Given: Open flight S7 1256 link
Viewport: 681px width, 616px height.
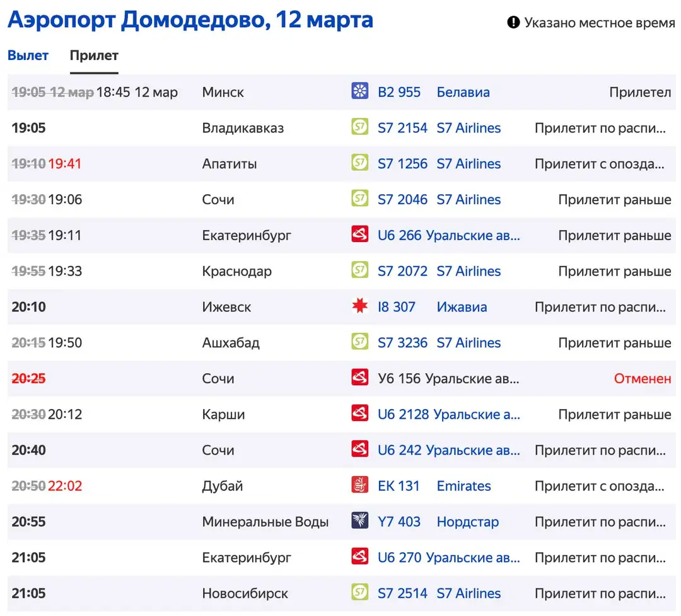Looking at the screenshot, I should click(x=402, y=164).
